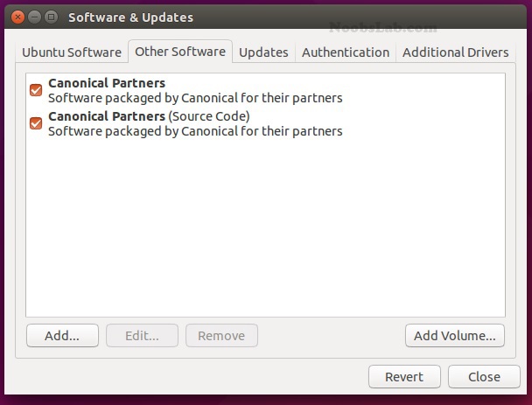Open the Updates tab

point(263,52)
